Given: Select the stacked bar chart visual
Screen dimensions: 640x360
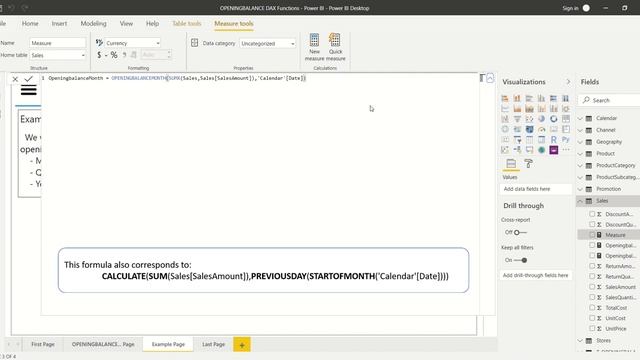Looking at the screenshot, I should 505,98.
